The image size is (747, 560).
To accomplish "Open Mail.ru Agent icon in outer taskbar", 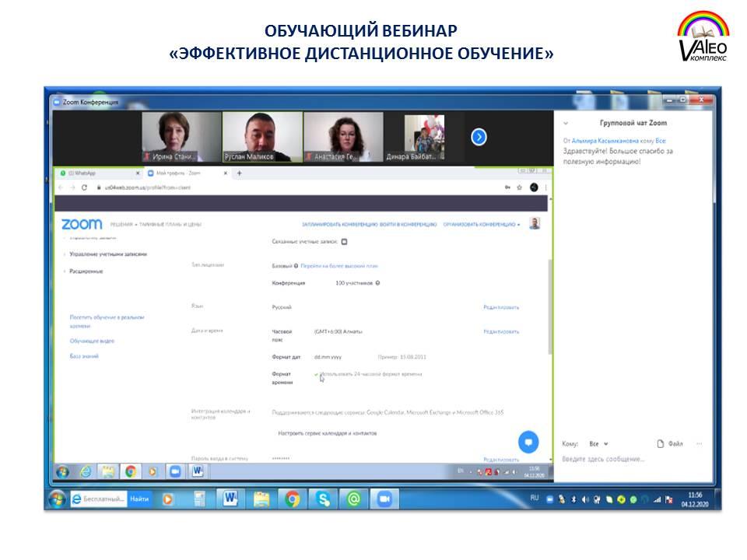I will tap(353, 499).
